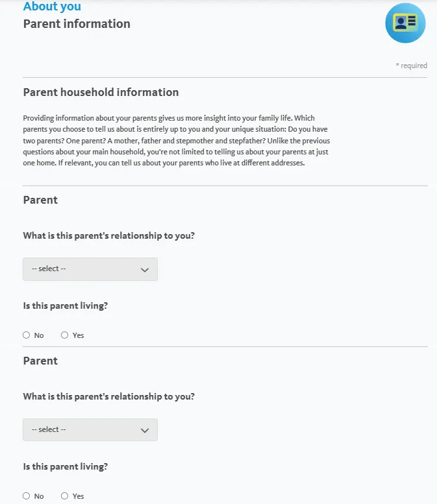Click the required field note
Viewport: 437px width, 504px height.
coord(411,66)
